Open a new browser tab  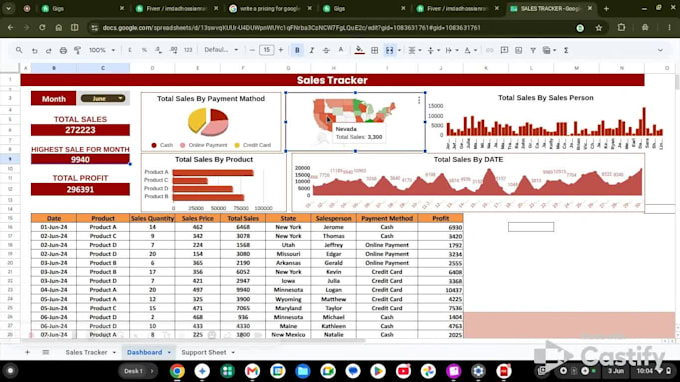pyautogui.click(x=606, y=8)
